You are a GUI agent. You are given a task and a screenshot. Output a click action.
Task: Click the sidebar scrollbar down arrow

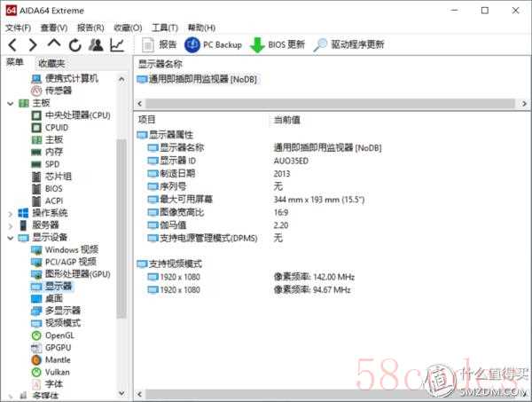[x=121, y=393]
